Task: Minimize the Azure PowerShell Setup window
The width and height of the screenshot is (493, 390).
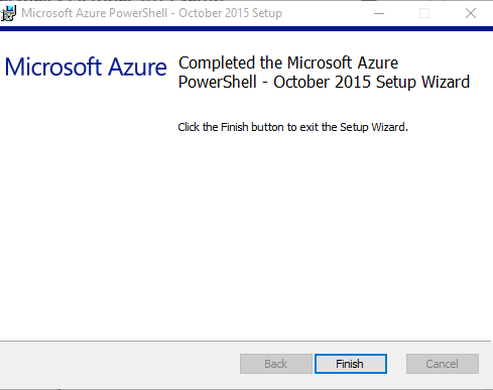Action: tap(379, 13)
